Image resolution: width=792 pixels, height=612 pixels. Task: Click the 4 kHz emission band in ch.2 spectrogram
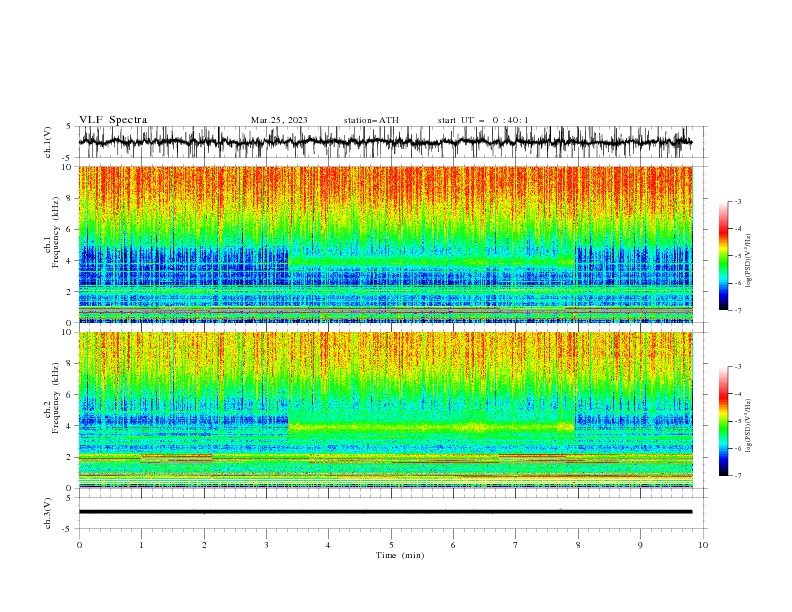[x=431, y=427]
